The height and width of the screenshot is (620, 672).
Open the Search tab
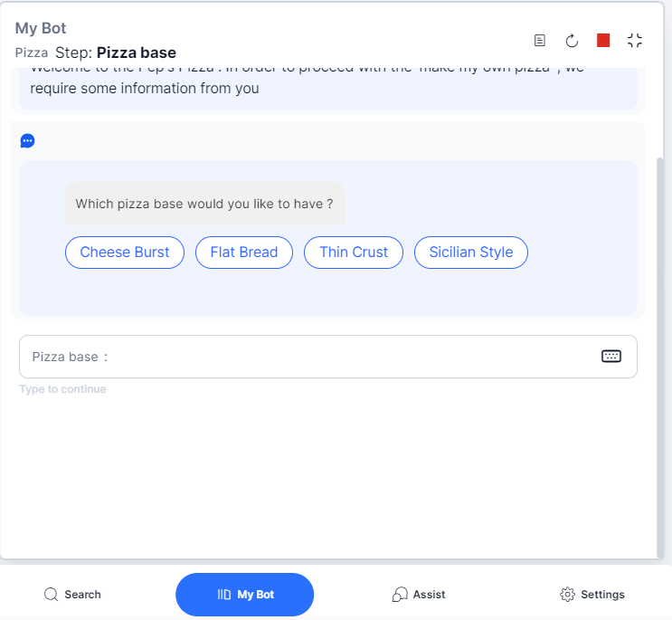(x=73, y=595)
